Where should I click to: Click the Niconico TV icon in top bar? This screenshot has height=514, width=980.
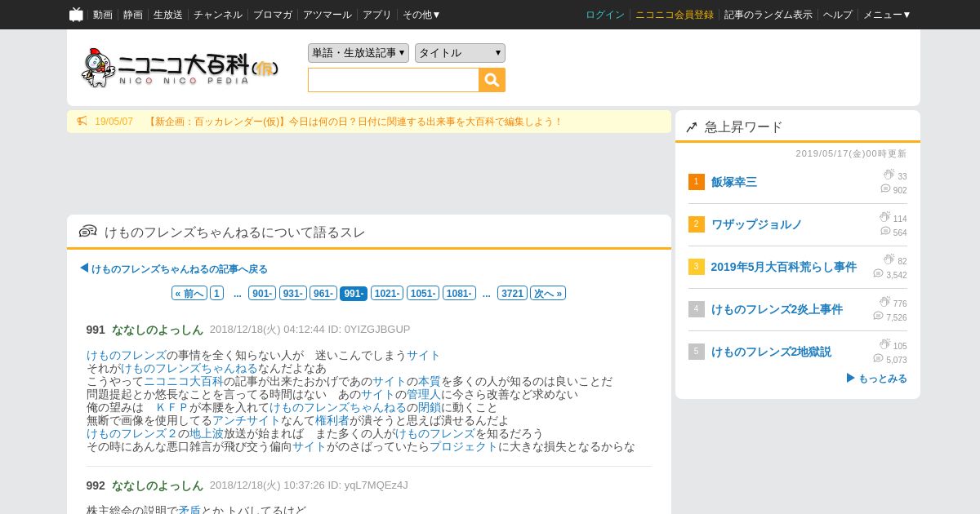coord(76,15)
